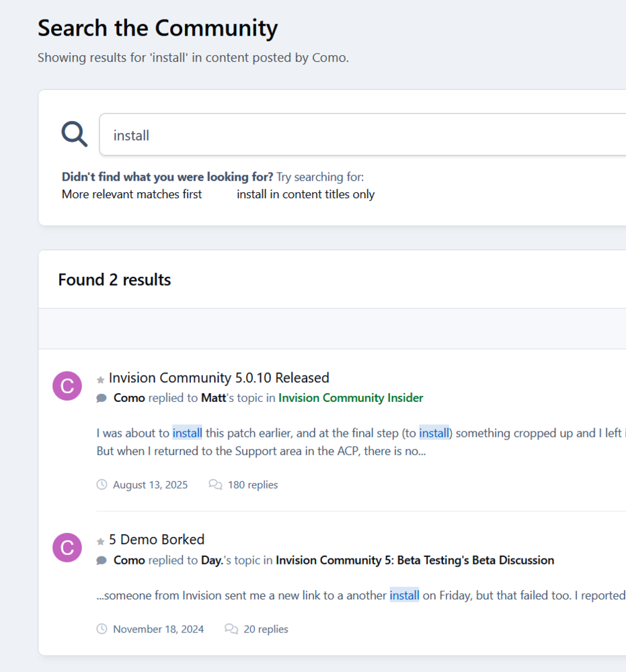Click the magnifying glass search icon
Screen dimensions: 626x672
[75, 134]
